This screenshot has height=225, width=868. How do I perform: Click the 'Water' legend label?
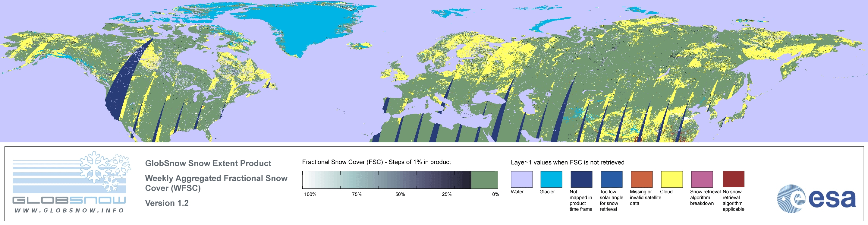[517, 192]
